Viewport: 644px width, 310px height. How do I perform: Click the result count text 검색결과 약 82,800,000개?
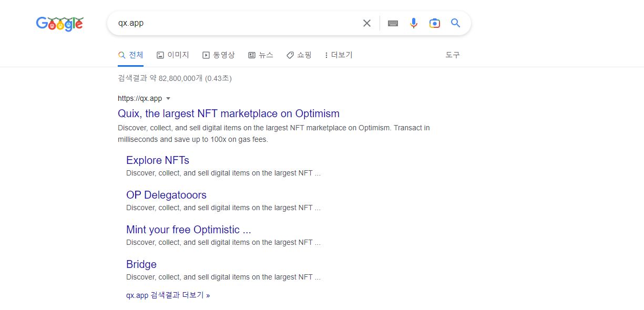[175, 78]
